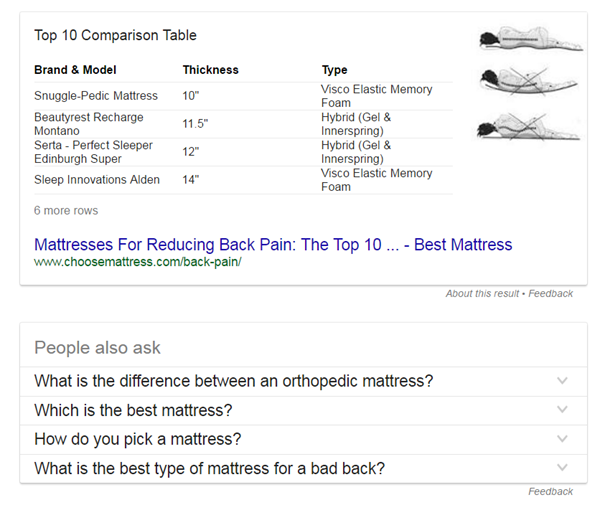Click 'Top 10 Comparison Table' heading
The width and height of the screenshot is (600, 505).
pos(115,35)
